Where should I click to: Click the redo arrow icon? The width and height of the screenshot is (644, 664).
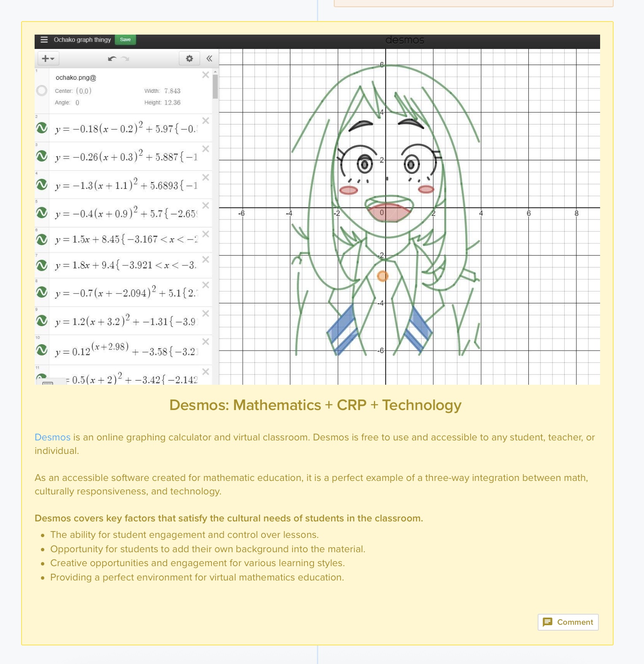point(125,59)
